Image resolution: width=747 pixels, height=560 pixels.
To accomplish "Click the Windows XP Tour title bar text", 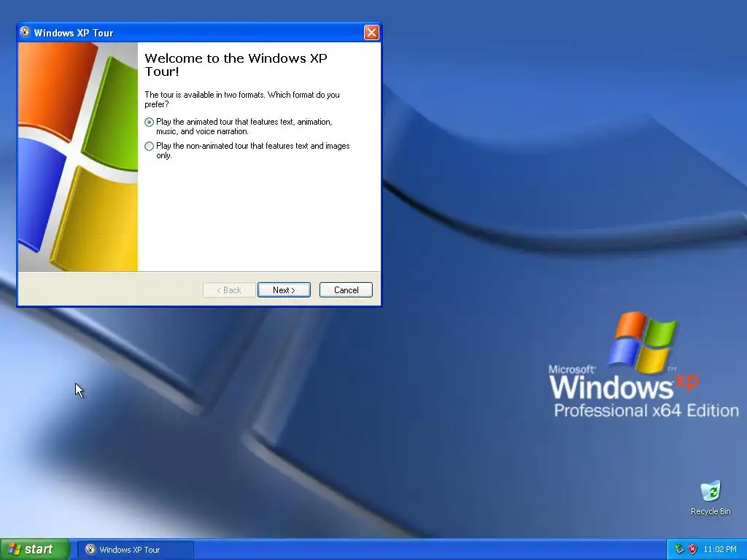I will point(74,33).
